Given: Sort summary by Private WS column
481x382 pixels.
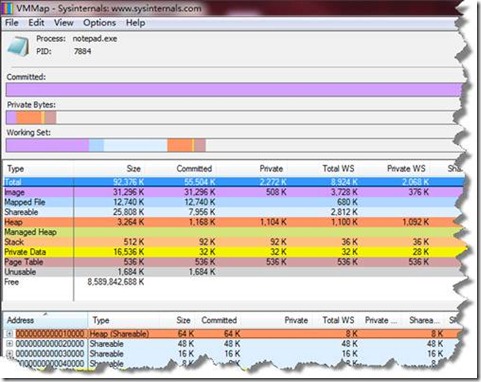Looking at the screenshot, I should click(x=395, y=169).
